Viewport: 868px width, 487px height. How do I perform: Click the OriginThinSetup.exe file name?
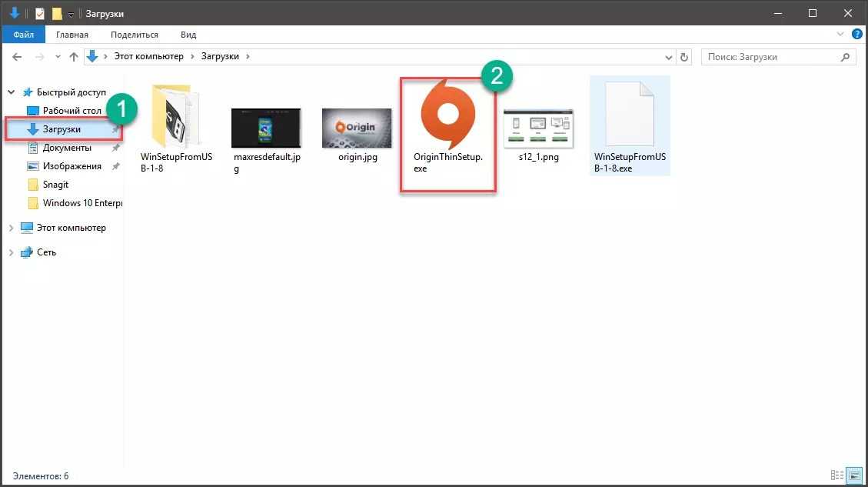[x=448, y=162]
